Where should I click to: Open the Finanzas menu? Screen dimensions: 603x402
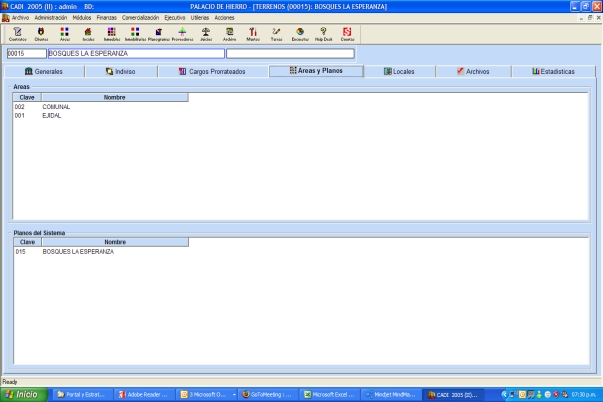click(x=107, y=18)
